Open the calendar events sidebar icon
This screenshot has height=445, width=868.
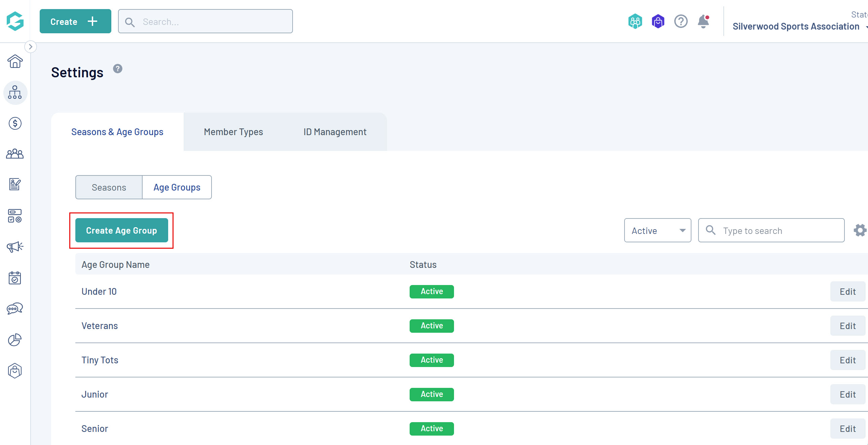(x=15, y=278)
